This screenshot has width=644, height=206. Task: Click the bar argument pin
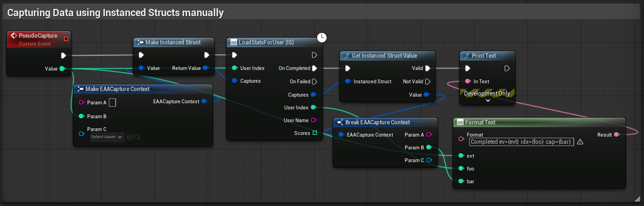[x=461, y=181]
